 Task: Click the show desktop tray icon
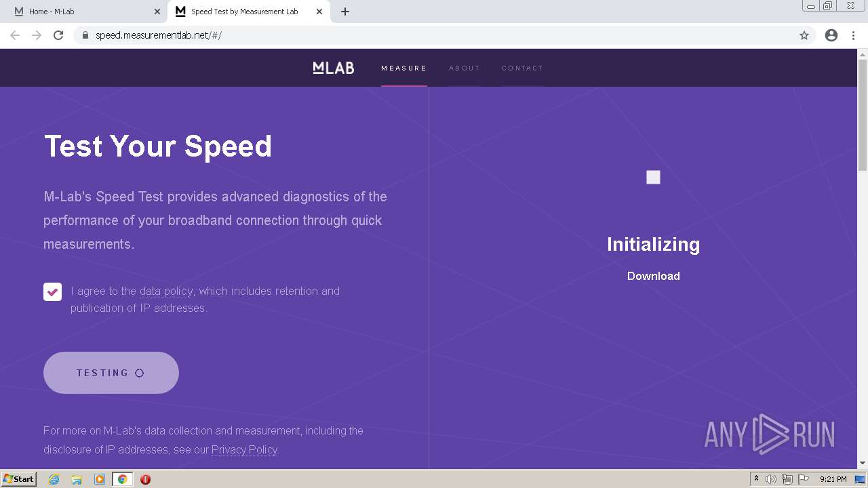pyautogui.click(x=861, y=479)
